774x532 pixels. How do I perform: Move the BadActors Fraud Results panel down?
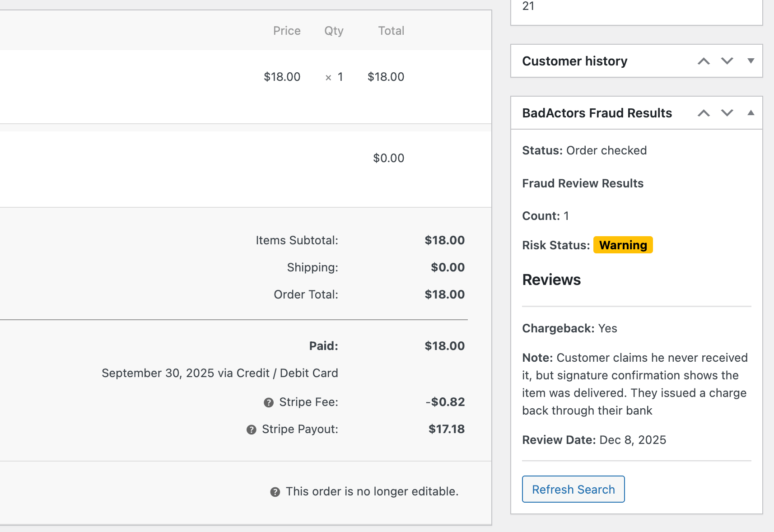pyautogui.click(x=727, y=113)
